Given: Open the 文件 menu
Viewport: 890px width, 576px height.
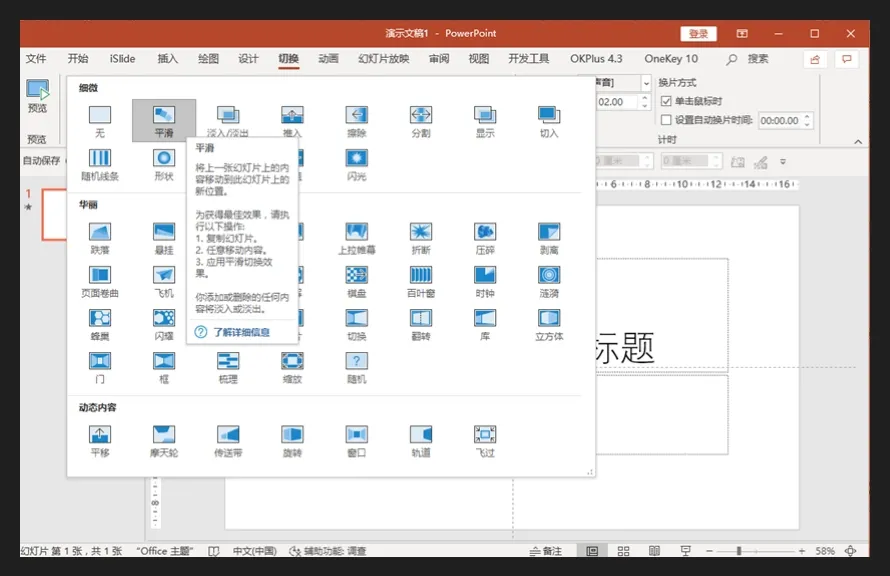Looking at the screenshot, I should pyautogui.click(x=36, y=58).
